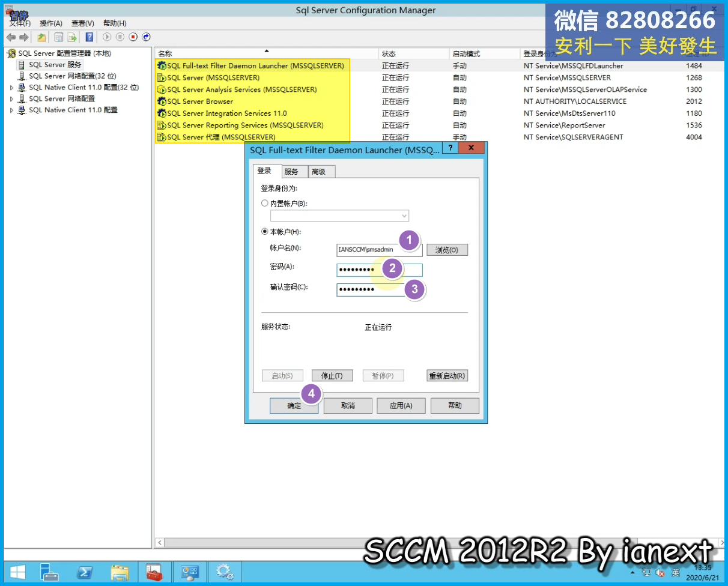
Task: Sort by the 状态 column header
Action: (x=414, y=54)
